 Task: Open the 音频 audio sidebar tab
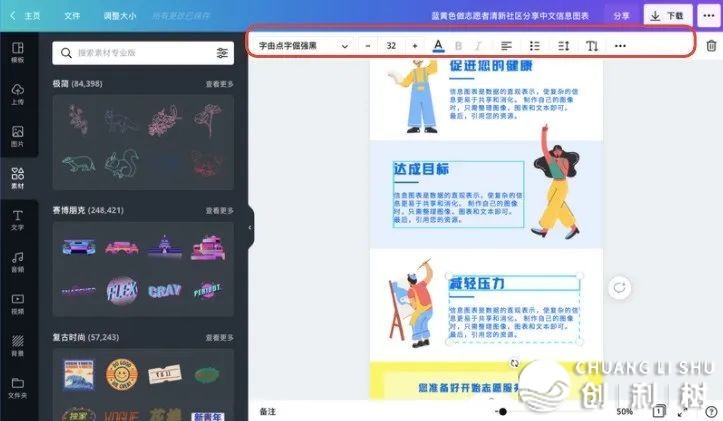coord(18,262)
